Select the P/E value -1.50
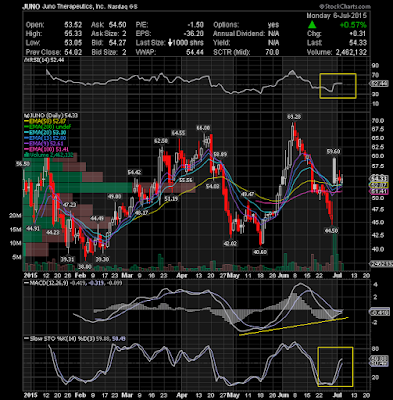This screenshot has width=393, height=400. pyautogui.click(x=196, y=25)
